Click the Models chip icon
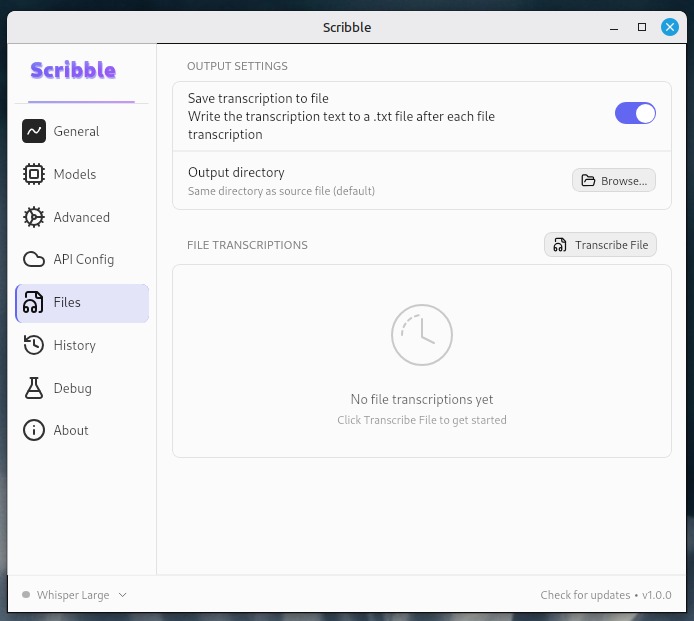The width and height of the screenshot is (694, 621). coord(34,174)
